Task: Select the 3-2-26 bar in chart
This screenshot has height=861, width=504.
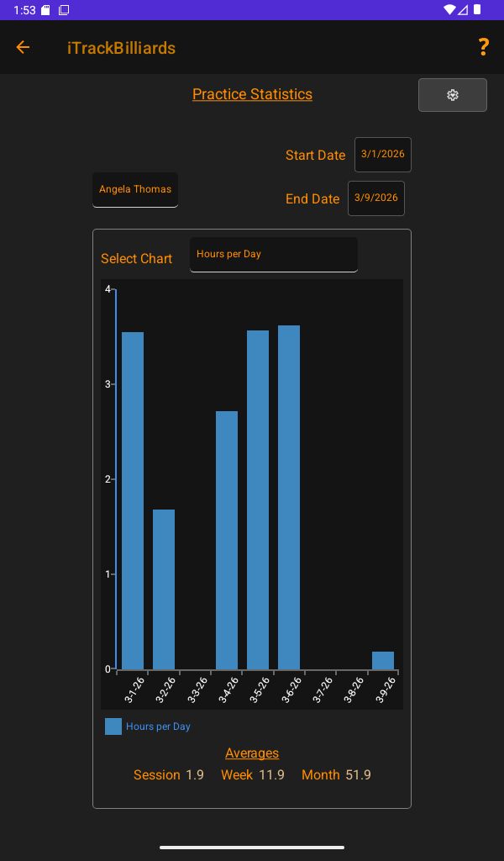Action: point(164,589)
